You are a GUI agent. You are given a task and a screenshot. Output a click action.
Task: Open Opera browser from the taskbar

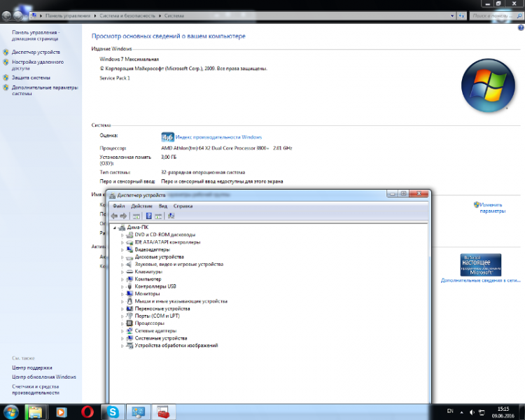pos(87,412)
